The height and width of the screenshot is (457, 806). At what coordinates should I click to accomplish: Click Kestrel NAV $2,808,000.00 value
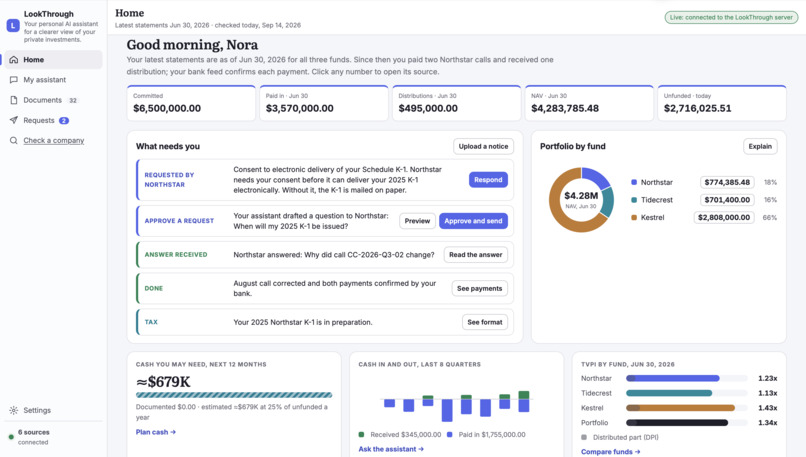coord(724,217)
